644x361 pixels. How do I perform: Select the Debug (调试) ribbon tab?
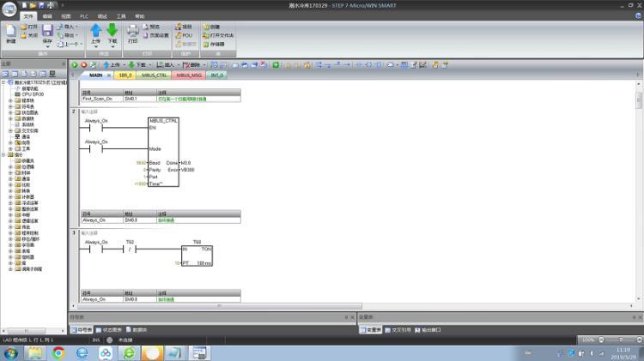coord(102,16)
